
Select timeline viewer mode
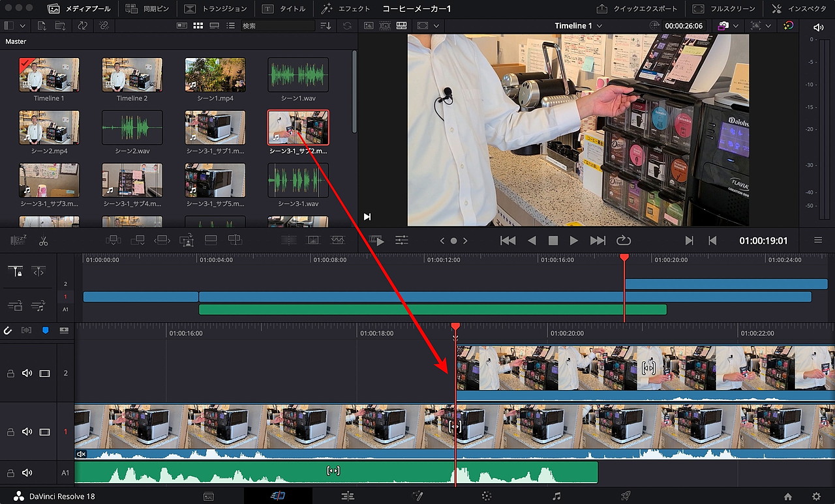(x=401, y=25)
